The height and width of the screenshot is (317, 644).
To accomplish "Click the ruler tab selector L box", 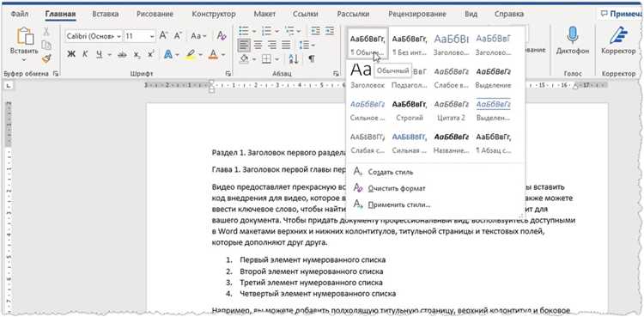I will pos(9,86).
